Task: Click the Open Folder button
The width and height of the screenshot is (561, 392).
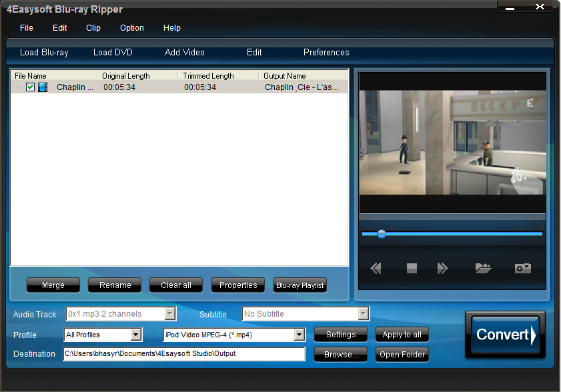Action: [402, 355]
